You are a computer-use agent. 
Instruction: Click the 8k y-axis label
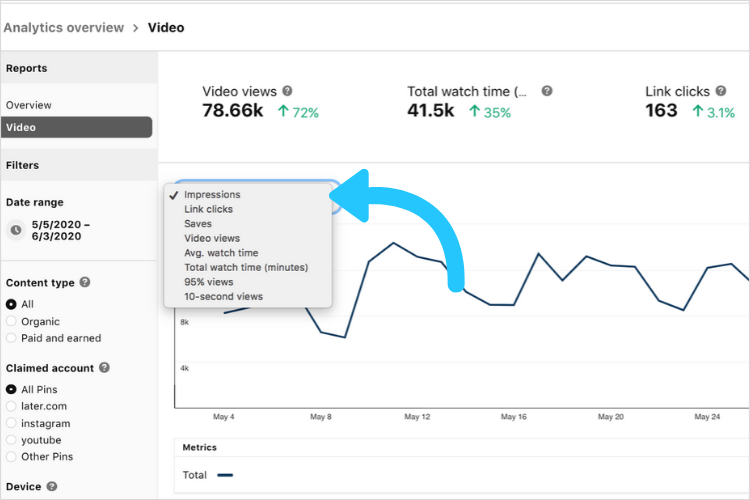[185, 322]
